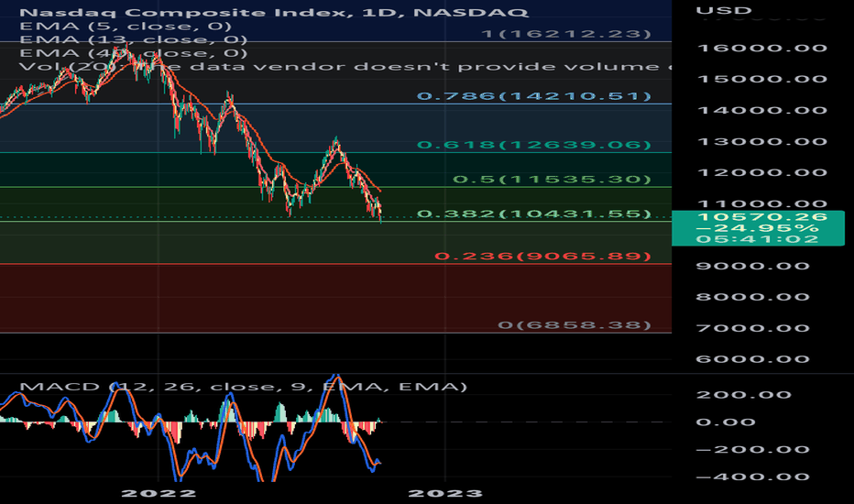Select the EMA (13, close, 0) indicator legend
Screen dimensions: 854x504
[x=134, y=39]
